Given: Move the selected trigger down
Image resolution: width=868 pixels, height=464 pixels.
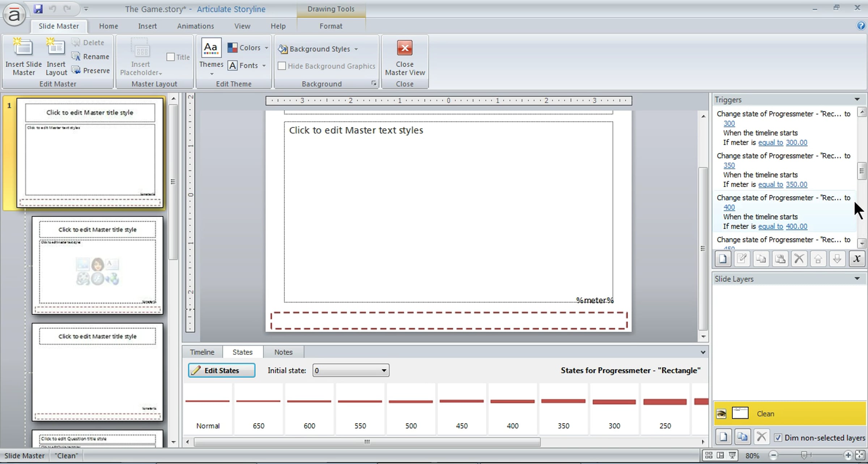Looking at the screenshot, I should [x=837, y=259].
